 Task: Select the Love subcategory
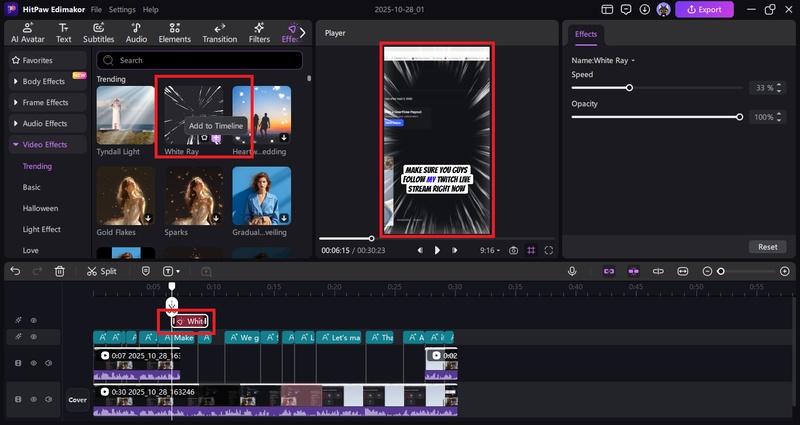point(31,250)
